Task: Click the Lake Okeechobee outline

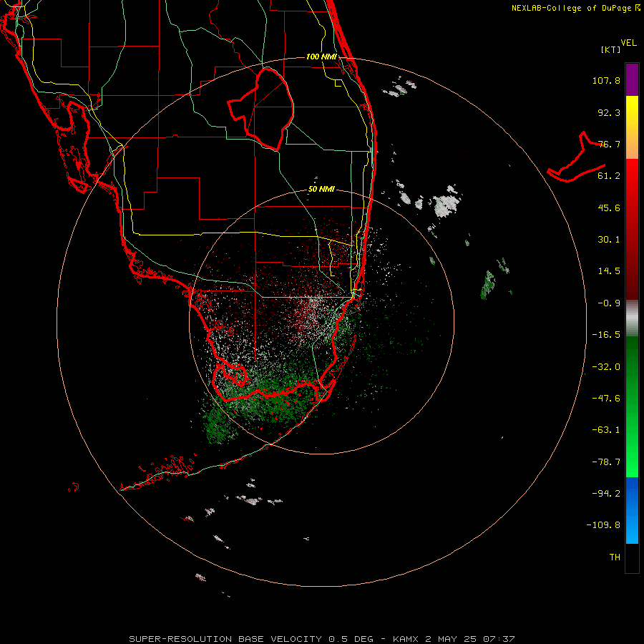Action: 261,109
